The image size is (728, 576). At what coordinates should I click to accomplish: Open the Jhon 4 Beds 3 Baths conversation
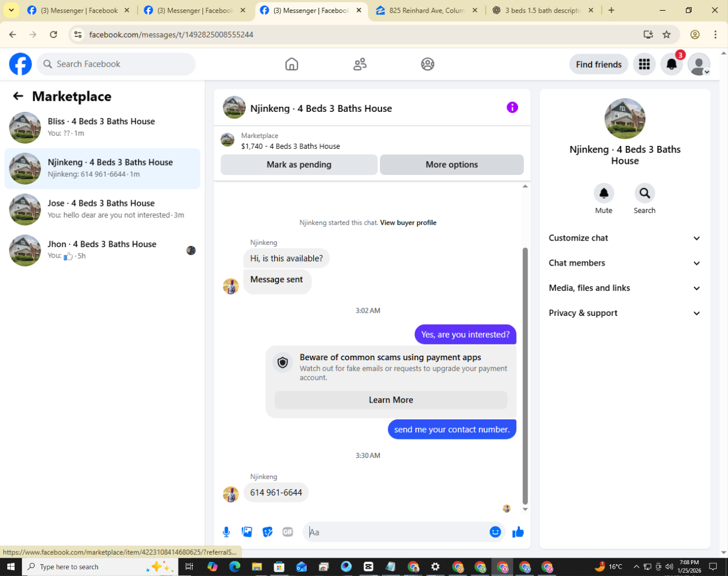pos(102,250)
